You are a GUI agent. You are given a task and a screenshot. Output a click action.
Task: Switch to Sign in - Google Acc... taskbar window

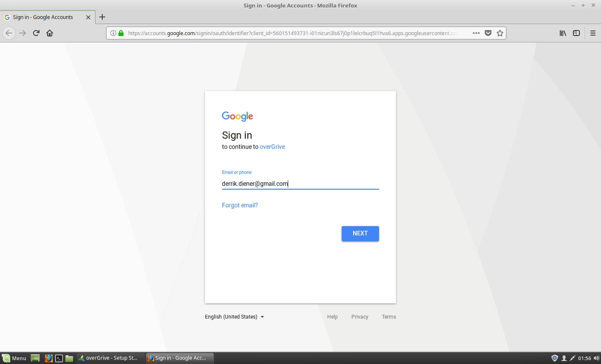click(x=179, y=358)
